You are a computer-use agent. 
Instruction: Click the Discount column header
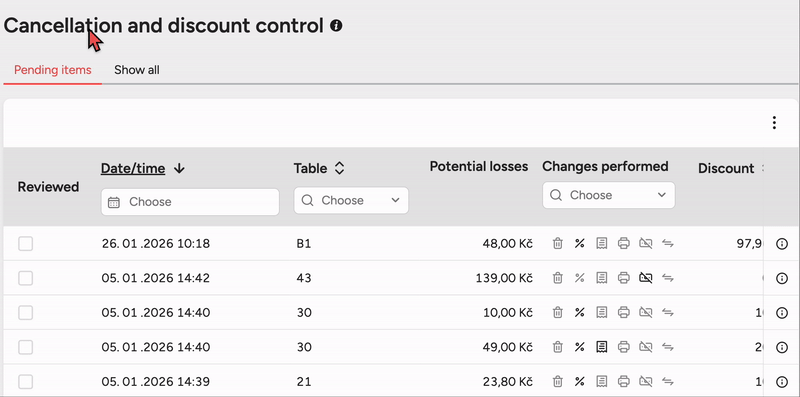pyautogui.click(x=726, y=168)
